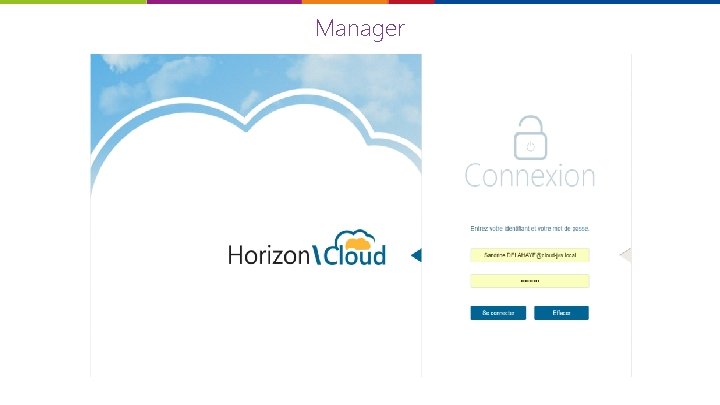Image resolution: width=720 pixels, height=405 pixels.
Task: Focus the masked password field
Action: click(x=529, y=281)
